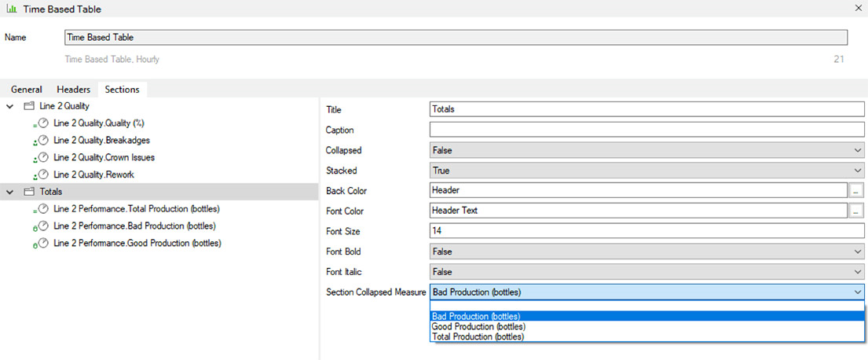This screenshot has width=868, height=360.
Task: Click the Name input field
Action: [x=456, y=37]
